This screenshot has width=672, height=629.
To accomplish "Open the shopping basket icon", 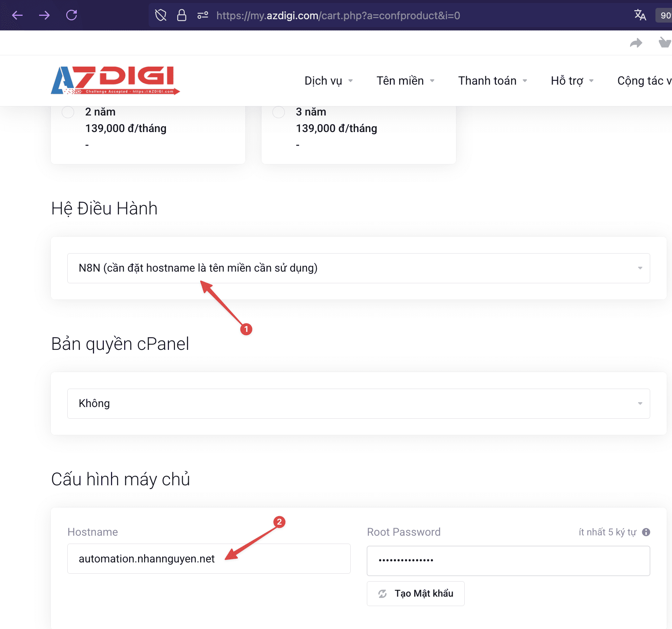I will (664, 43).
